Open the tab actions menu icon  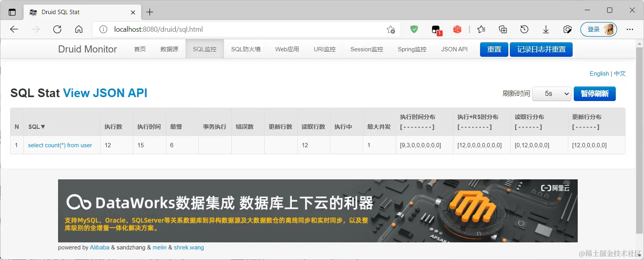[12, 12]
